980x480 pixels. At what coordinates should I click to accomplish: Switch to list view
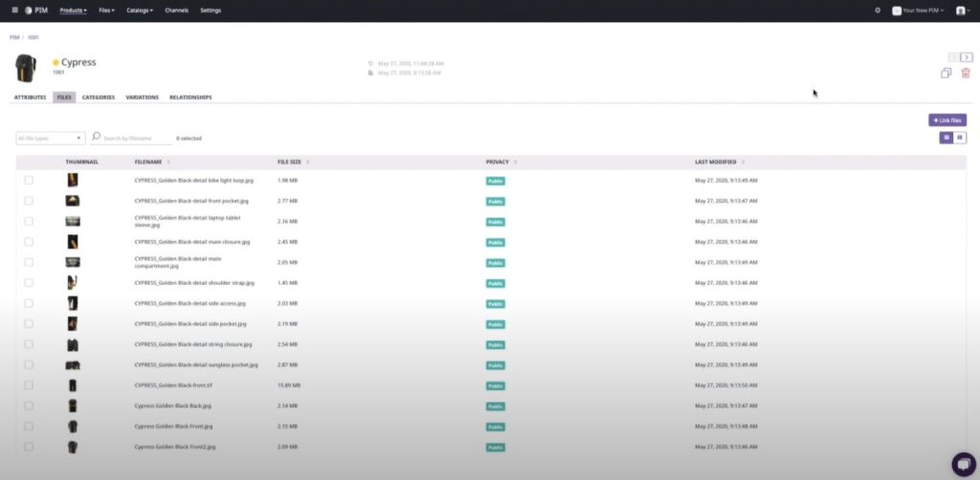(947, 138)
